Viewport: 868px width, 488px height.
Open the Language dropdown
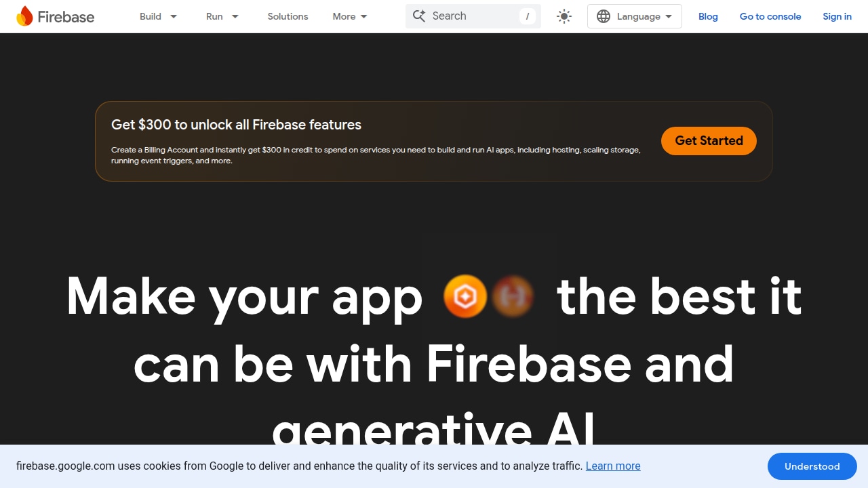635,16
